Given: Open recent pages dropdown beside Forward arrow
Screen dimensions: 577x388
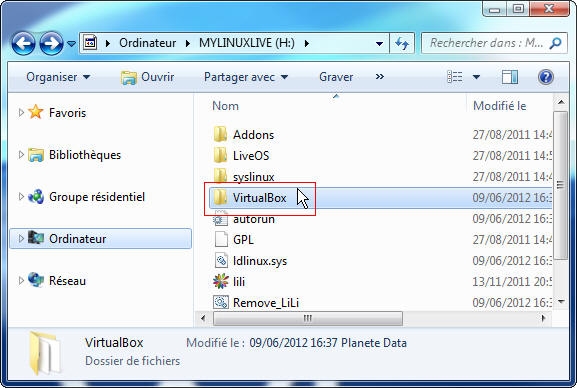Looking at the screenshot, I should [71, 44].
